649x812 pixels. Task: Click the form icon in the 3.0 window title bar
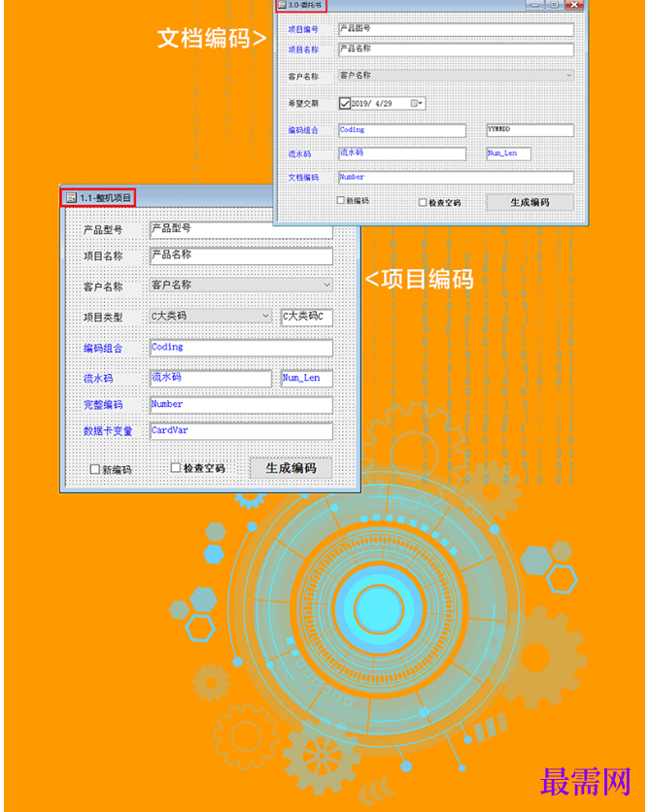(283, 5)
